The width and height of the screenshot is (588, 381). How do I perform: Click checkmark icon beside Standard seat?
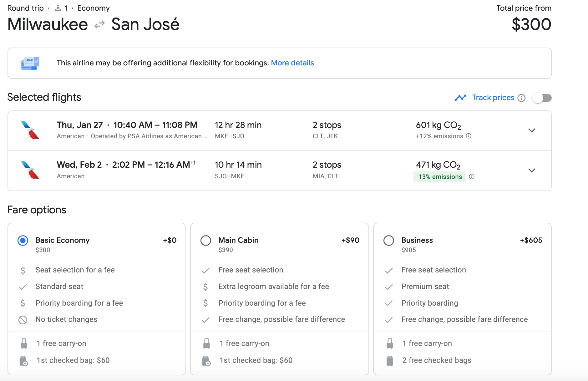coord(23,287)
